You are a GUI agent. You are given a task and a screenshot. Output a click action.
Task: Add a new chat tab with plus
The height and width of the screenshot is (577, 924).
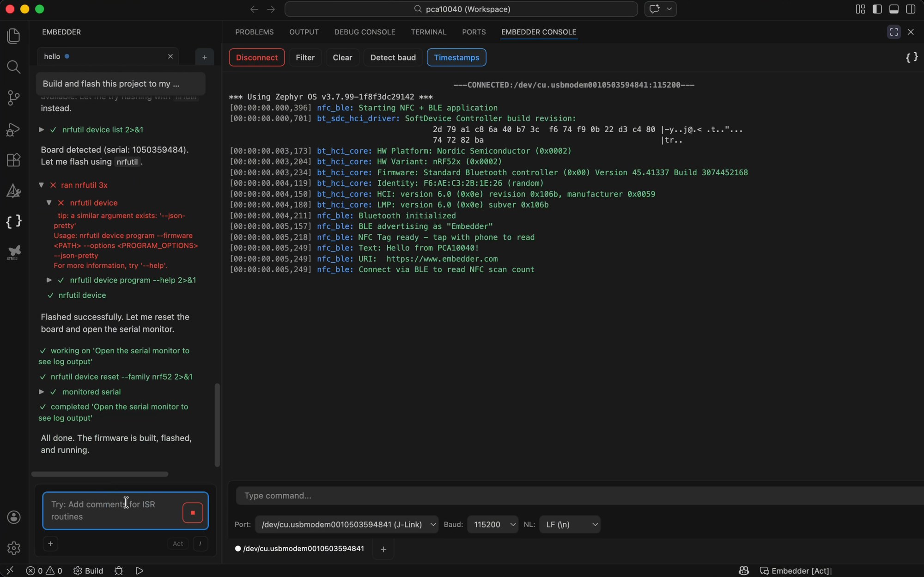coord(204,57)
